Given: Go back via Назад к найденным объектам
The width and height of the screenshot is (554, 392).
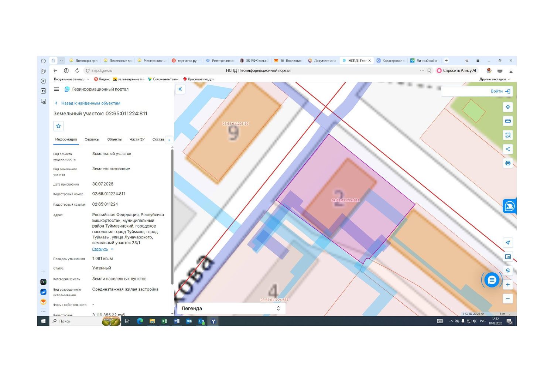Looking at the screenshot, I should click(x=88, y=103).
